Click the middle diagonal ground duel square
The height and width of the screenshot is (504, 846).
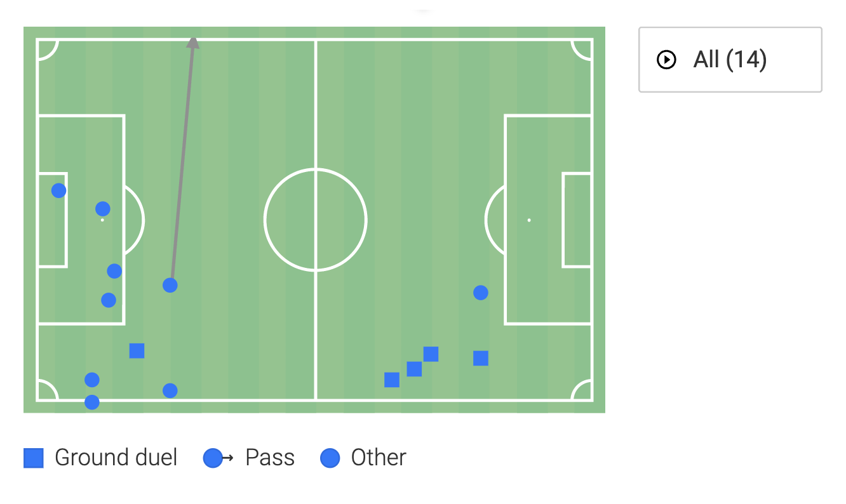pos(414,369)
